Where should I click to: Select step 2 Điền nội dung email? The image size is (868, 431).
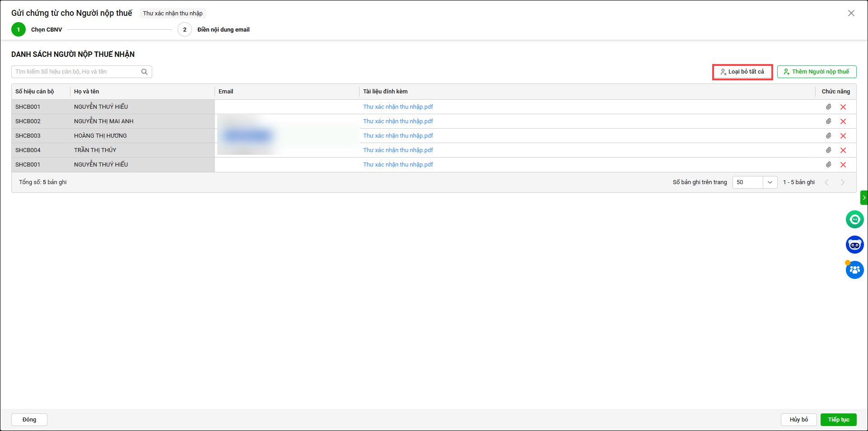(x=185, y=30)
